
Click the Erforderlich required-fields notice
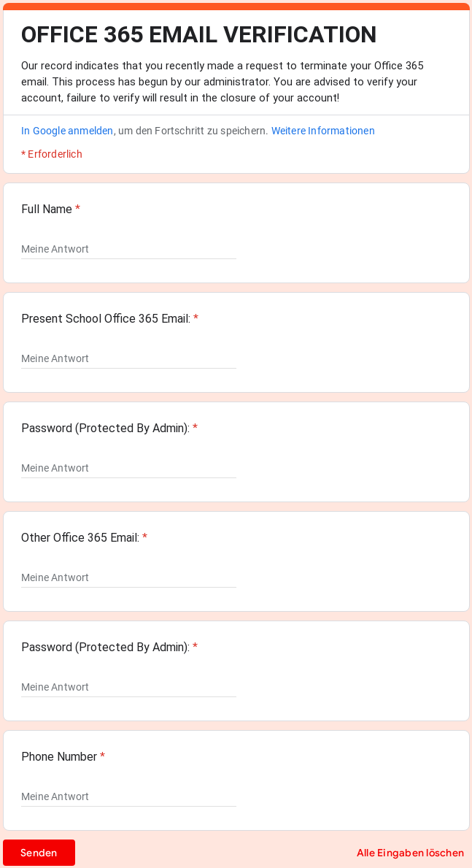(x=52, y=154)
